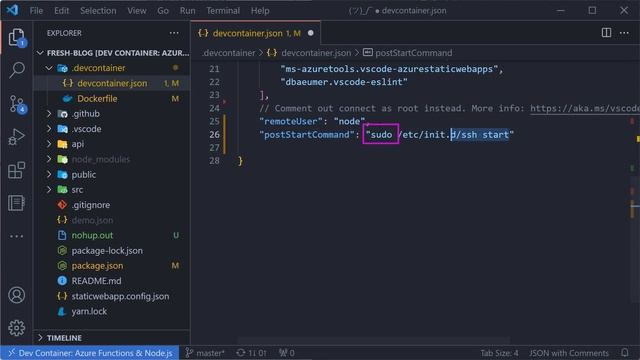Screen dimensions: 640x360
Task: Open Explorer views and more actions ellipsis
Action: coord(174,33)
